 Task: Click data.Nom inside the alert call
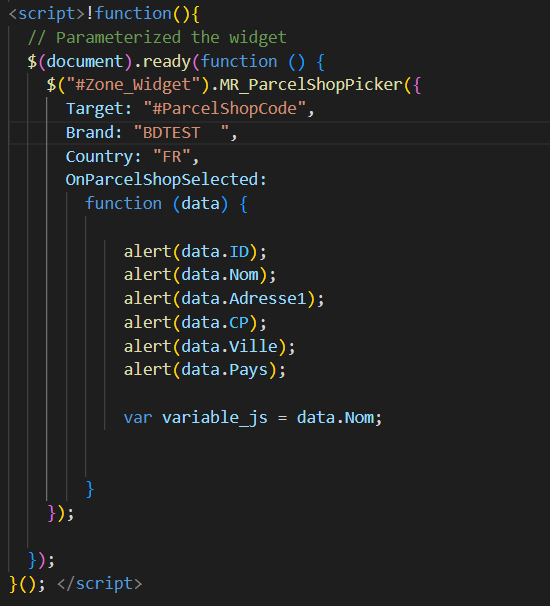(x=220, y=275)
